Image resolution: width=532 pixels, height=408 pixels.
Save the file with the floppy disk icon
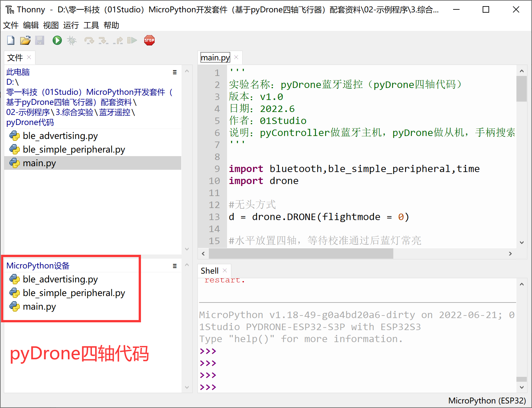point(40,40)
